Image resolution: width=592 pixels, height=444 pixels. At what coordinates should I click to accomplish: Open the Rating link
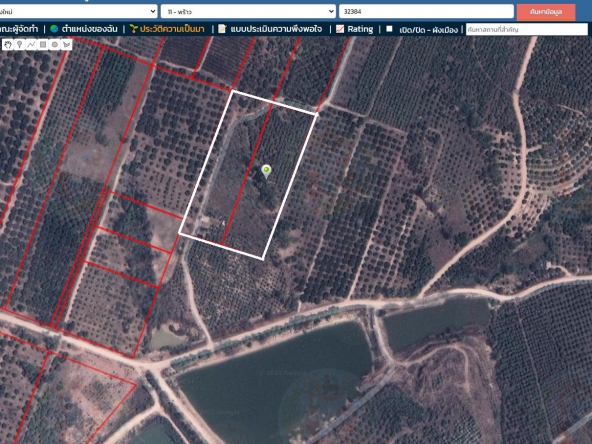click(x=360, y=29)
